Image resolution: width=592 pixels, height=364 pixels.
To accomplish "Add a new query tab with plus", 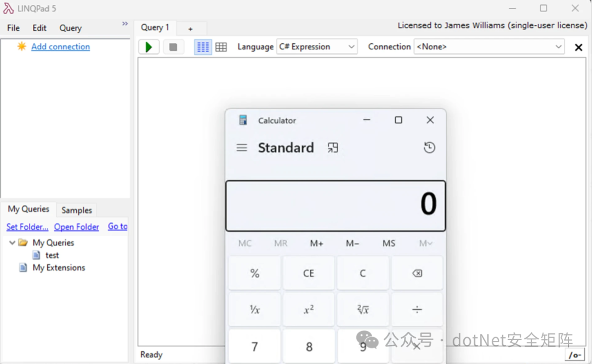I will pos(191,29).
